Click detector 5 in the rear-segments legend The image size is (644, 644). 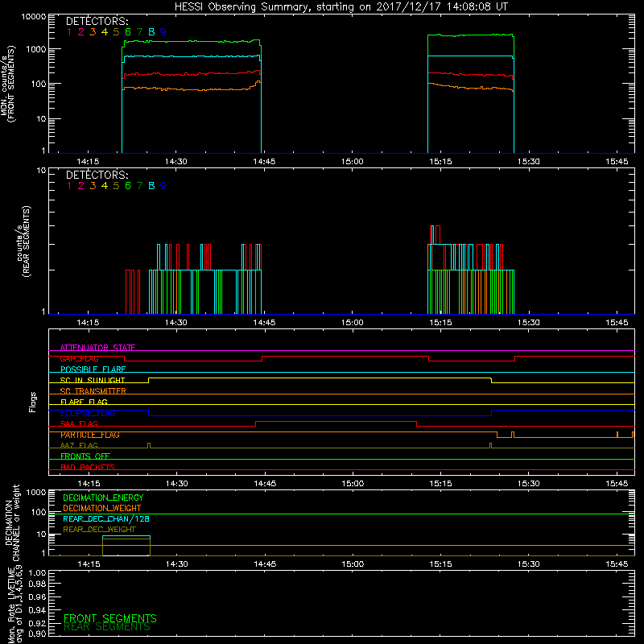[116, 186]
